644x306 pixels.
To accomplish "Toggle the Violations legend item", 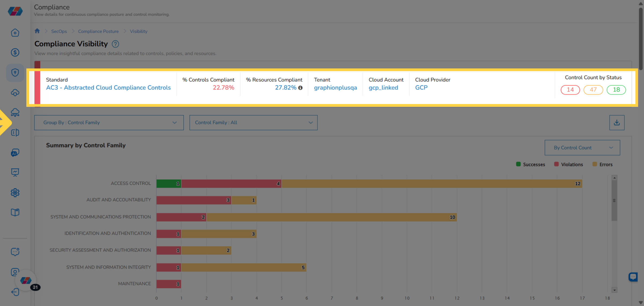I will tap(569, 164).
